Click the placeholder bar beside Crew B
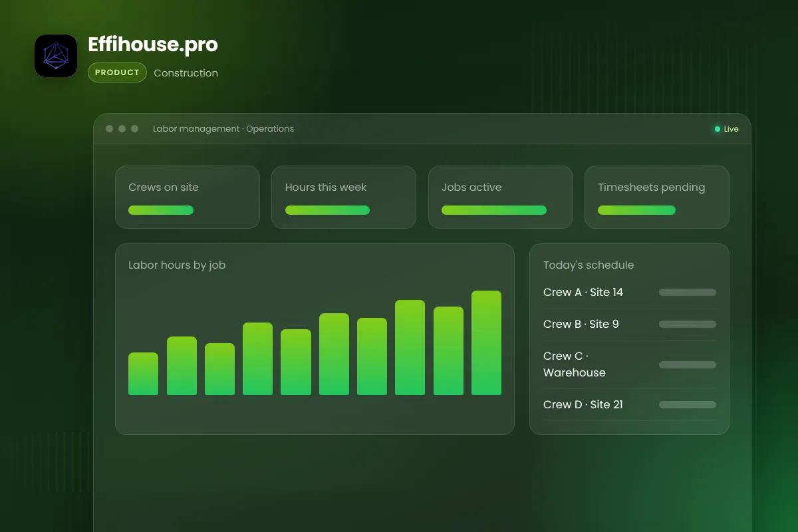The height and width of the screenshot is (532, 798). click(688, 325)
